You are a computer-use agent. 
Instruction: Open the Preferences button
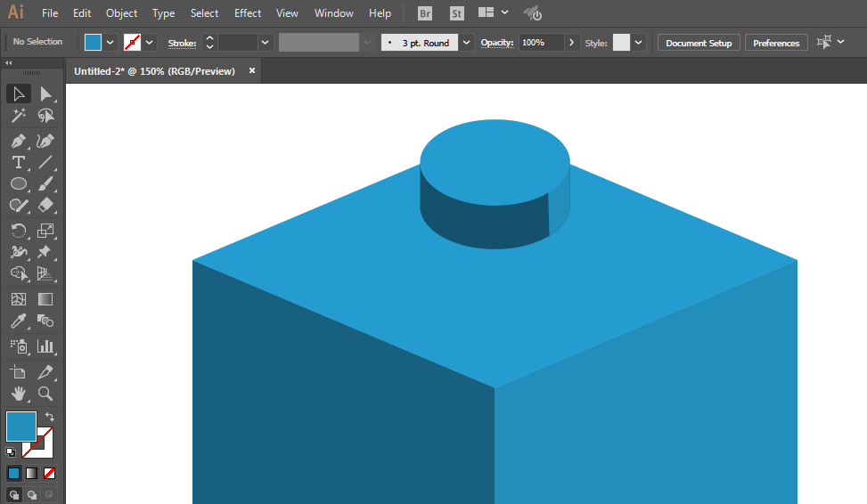pos(776,43)
